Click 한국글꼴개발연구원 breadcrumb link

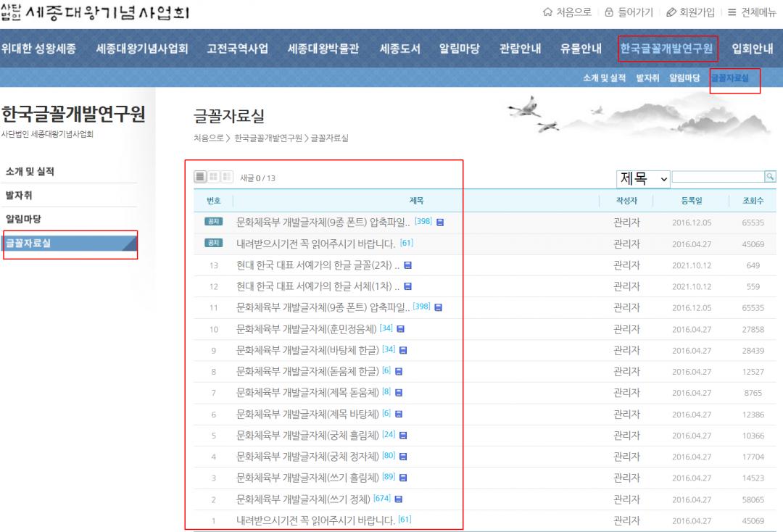[x=270, y=138]
